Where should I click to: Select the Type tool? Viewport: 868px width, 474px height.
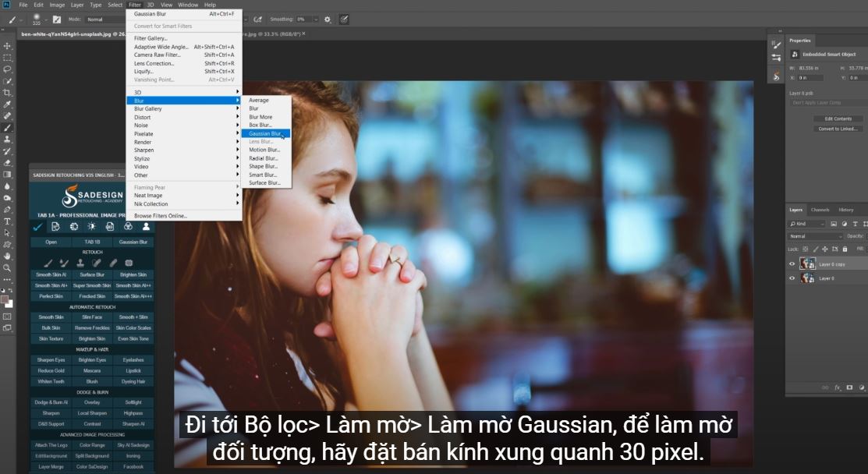(x=7, y=221)
